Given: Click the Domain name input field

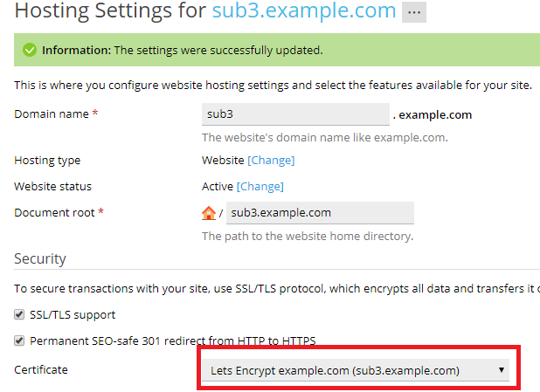Looking at the screenshot, I should 295,114.
